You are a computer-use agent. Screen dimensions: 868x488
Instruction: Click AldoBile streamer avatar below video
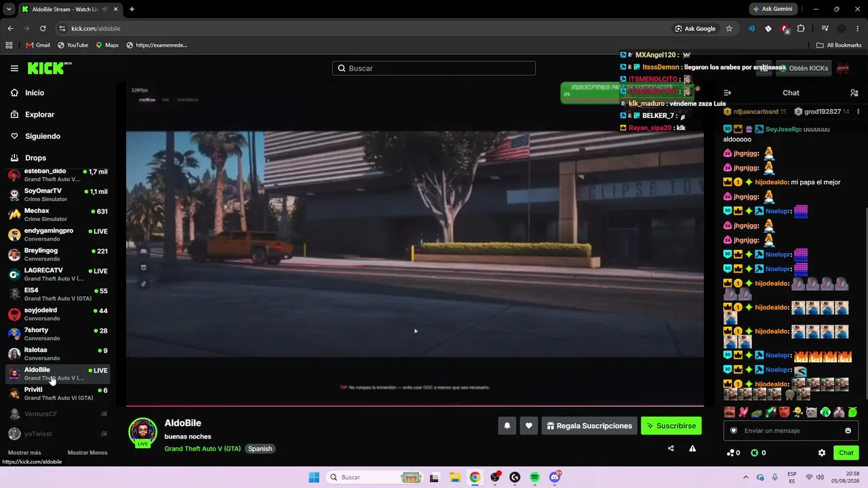[143, 433]
